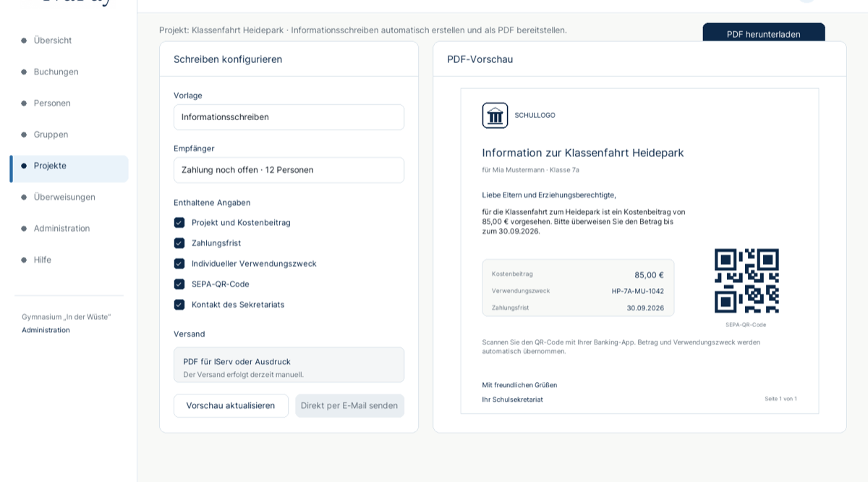Toggle the Zahlungsfrist checkbox
The width and height of the screenshot is (868, 482).
pyautogui.click(x=179, y=243)
